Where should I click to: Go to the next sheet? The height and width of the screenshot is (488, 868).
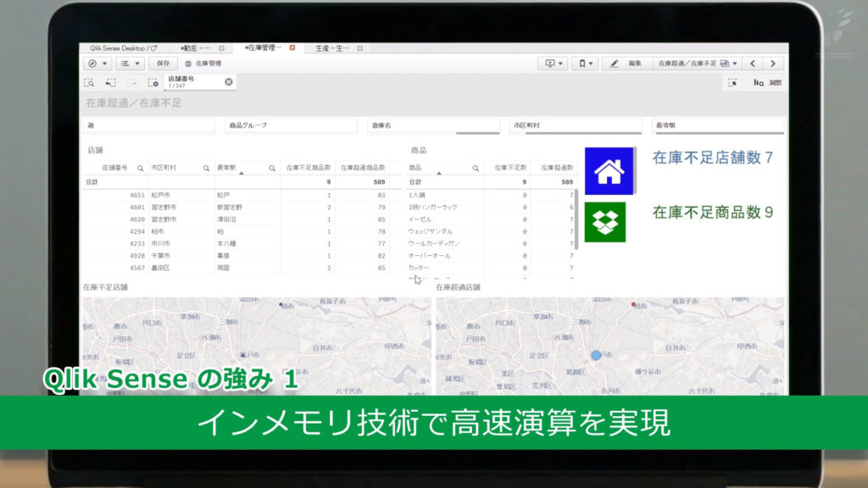click(773, 64)
